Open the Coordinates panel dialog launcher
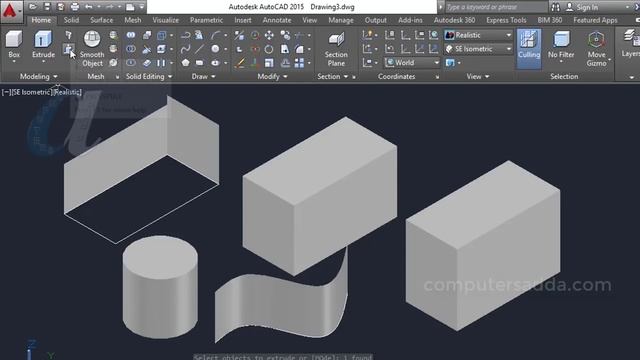Screen dimensions: 640x360 tap(437, 77)
